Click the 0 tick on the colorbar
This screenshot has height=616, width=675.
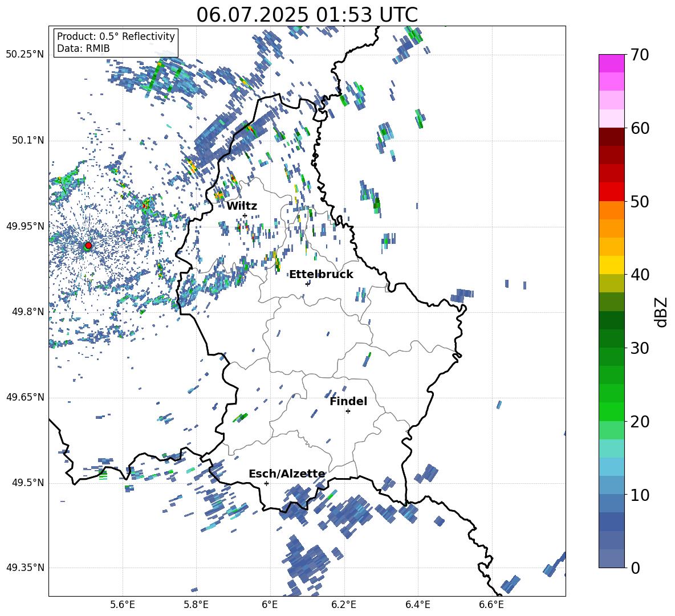(635, 568)
